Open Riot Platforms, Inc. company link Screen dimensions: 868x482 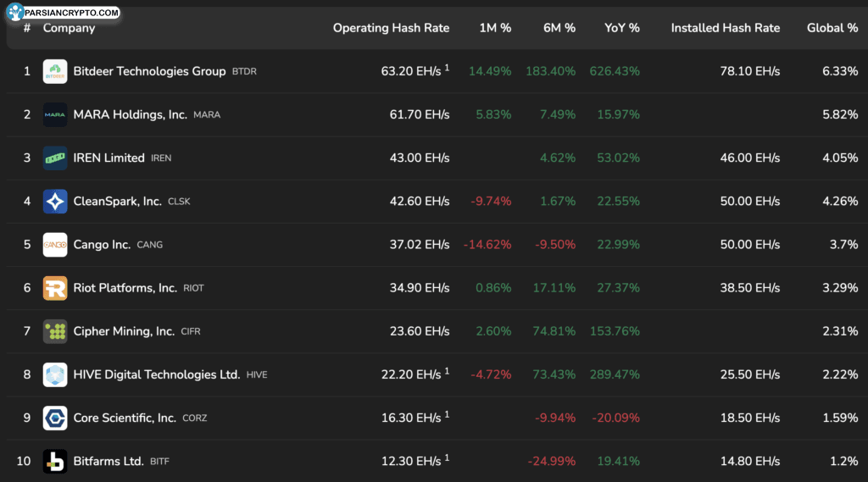pos(125,288)
